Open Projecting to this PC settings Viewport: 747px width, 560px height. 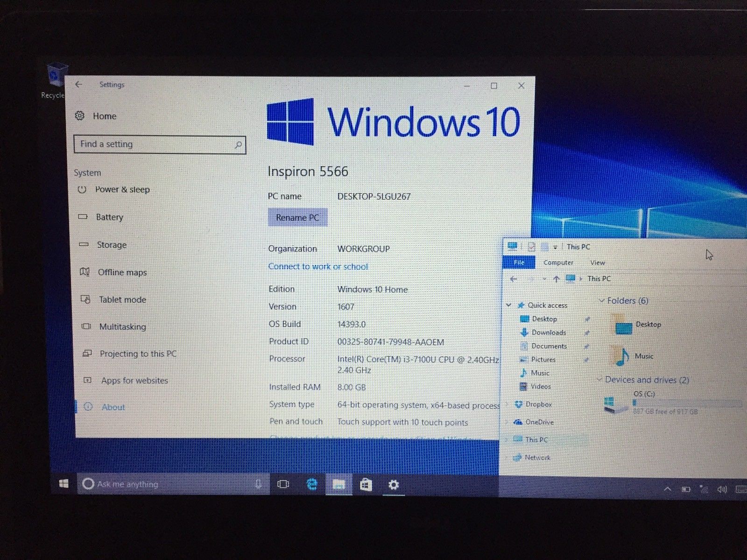point(129,354)
